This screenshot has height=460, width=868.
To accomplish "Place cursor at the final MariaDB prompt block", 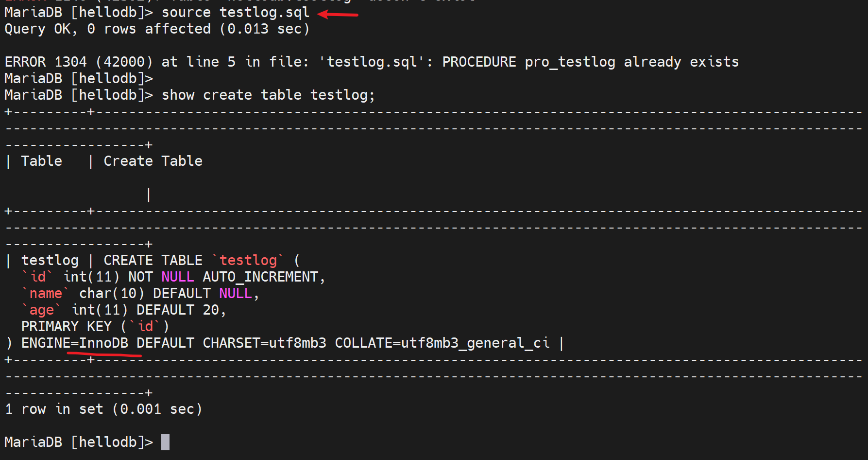I will click(x=166, y=442).
